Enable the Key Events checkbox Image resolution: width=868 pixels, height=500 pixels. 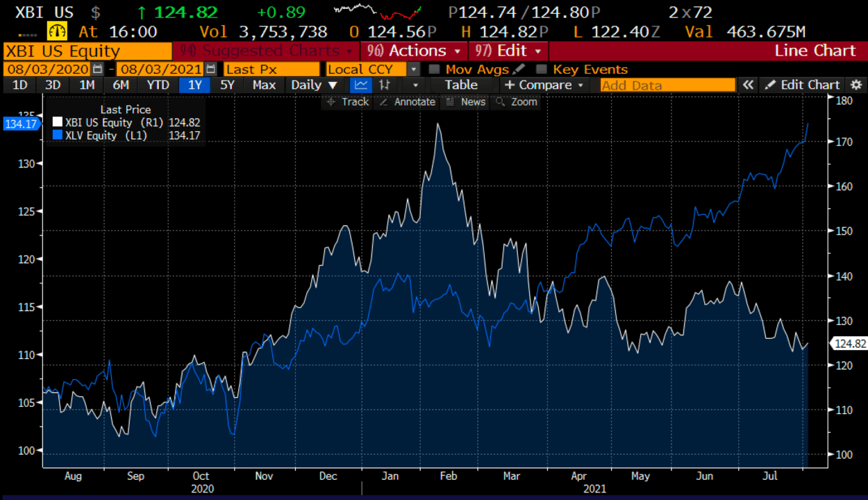point(542,69)
